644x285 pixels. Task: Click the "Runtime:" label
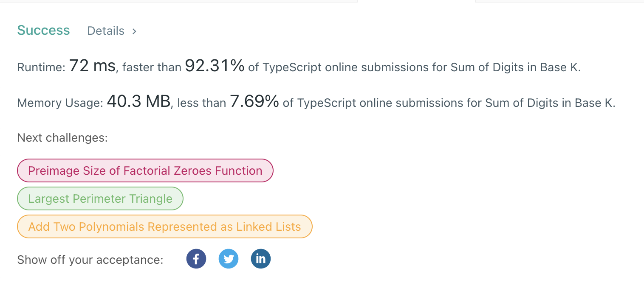click(x=41, y=67)
